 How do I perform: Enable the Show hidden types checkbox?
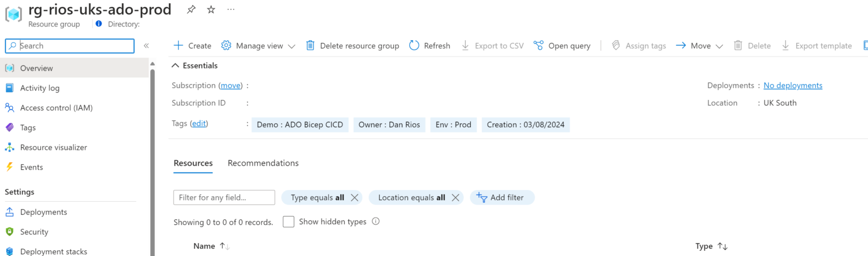click(288, 222)
